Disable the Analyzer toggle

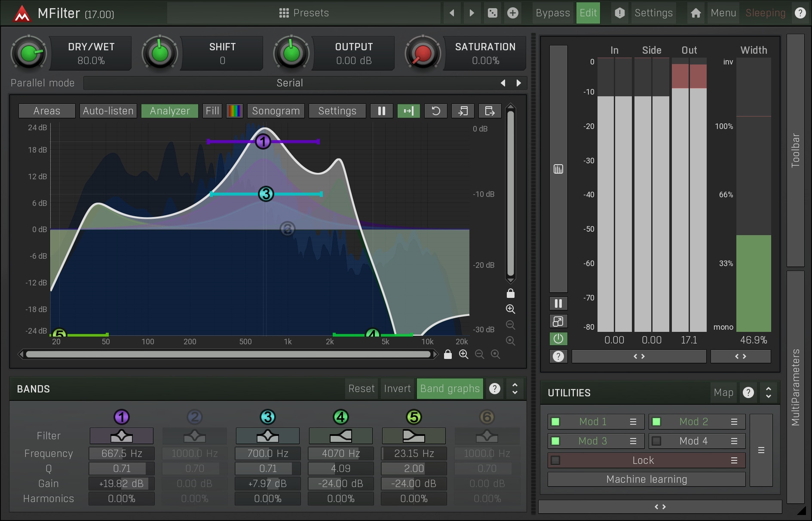(170, 111)
